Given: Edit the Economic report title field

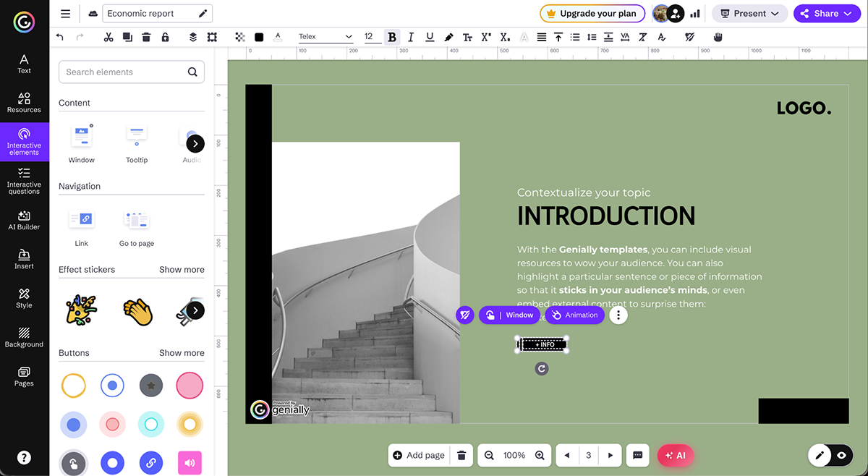Looking at the screenshot, I should click(158, 13).
